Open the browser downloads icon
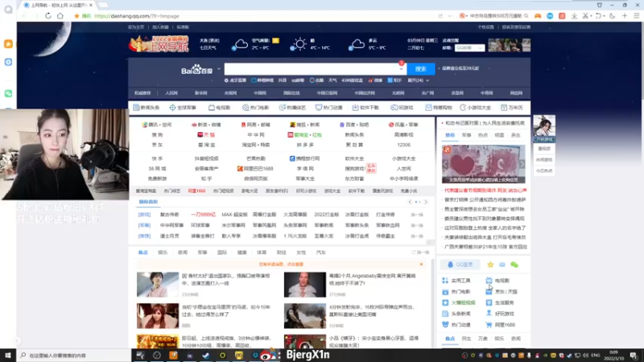Viewport: 644px width, 362px height. point(574,16)
